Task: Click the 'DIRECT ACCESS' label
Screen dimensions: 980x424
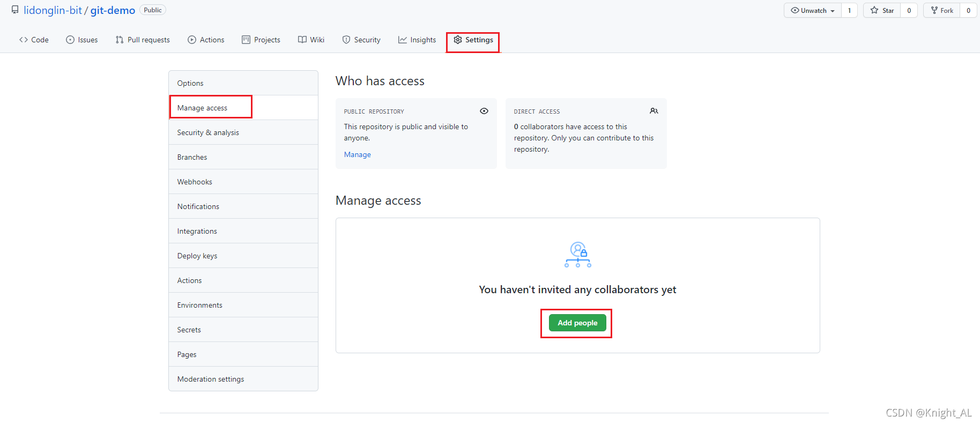Action: [537, 111]
